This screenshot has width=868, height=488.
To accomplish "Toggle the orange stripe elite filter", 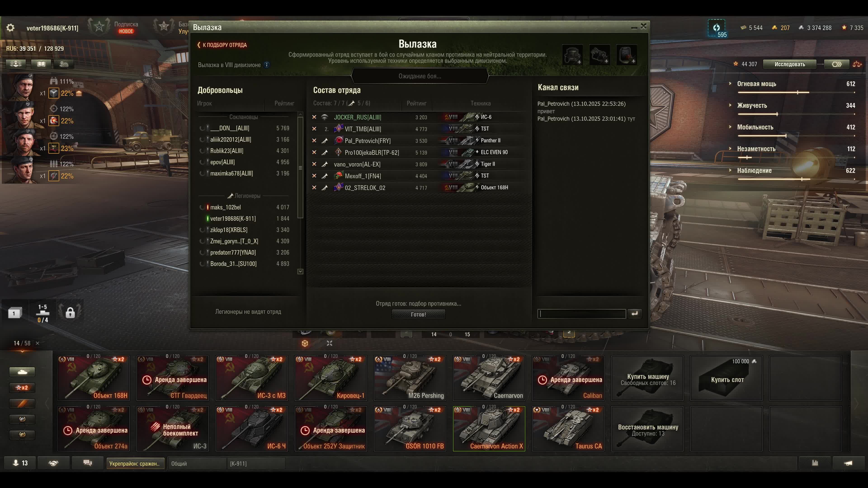I will [22, 404].
